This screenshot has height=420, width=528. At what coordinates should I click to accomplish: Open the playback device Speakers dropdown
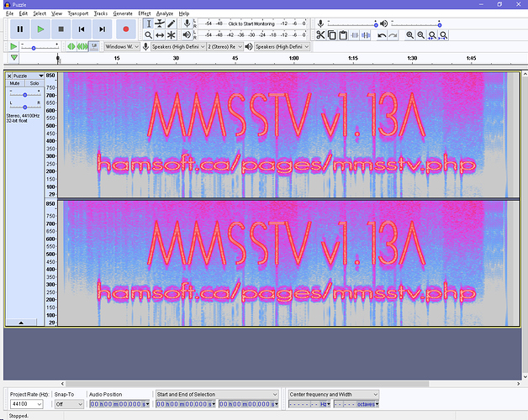coord(282,46)
